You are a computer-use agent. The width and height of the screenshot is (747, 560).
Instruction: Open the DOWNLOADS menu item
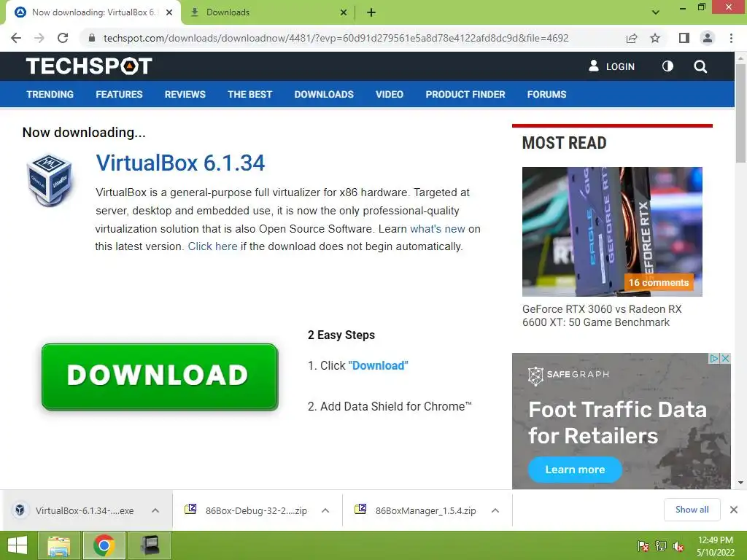(x=324, y=94)
